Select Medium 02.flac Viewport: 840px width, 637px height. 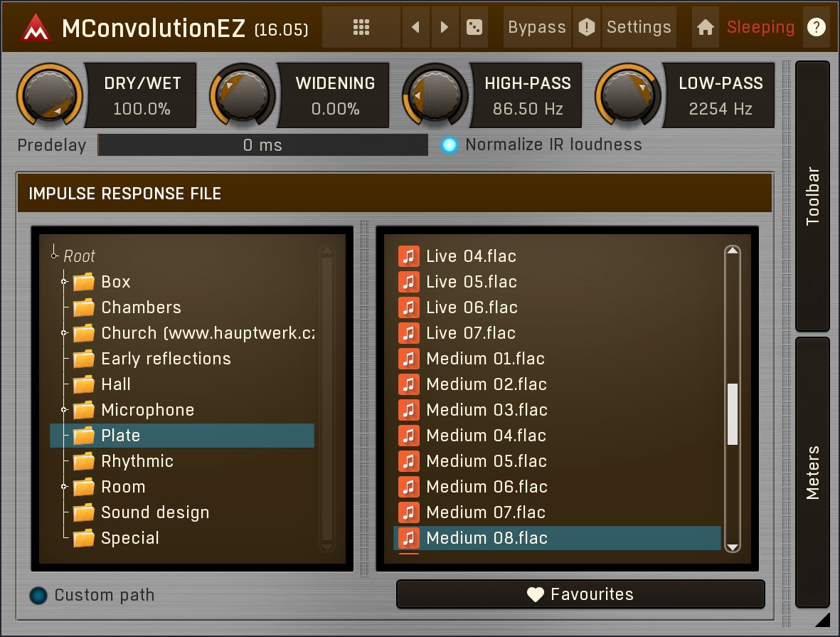tap(557, 384)
